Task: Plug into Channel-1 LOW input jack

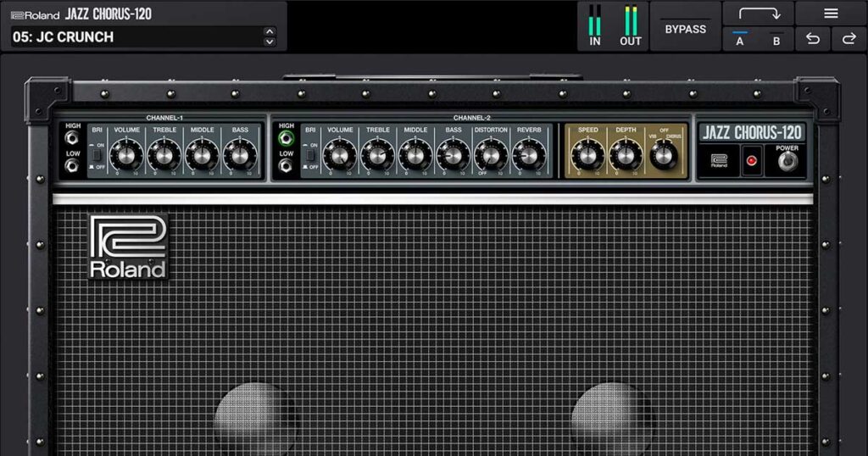Action: [x=71, y=165]
